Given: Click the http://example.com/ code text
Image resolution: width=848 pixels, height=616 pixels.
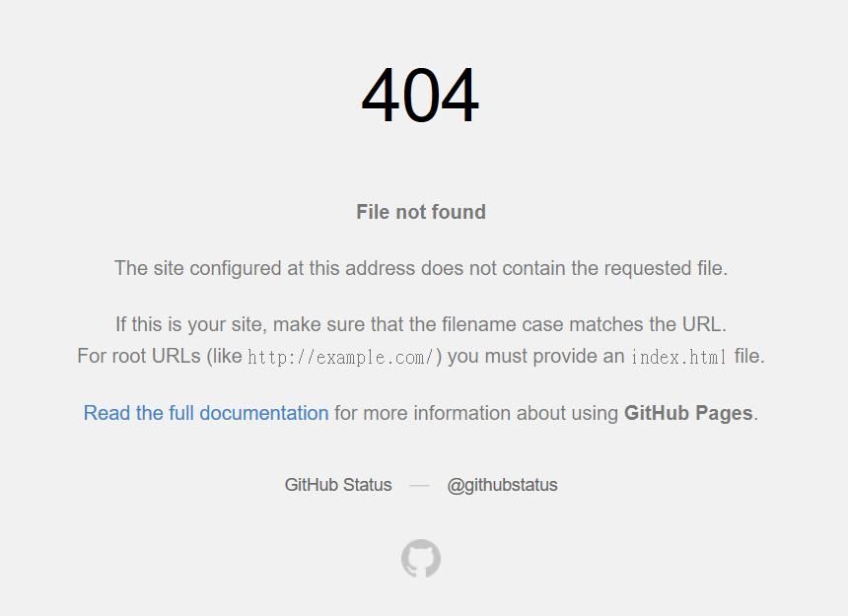Looking at the screenshot, I should [341, 357].
